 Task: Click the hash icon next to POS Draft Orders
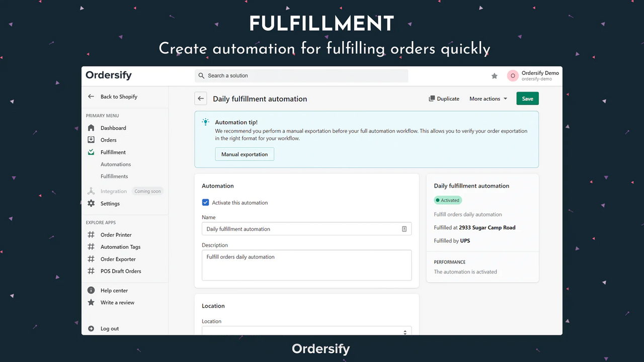click(x=91, y=271)
